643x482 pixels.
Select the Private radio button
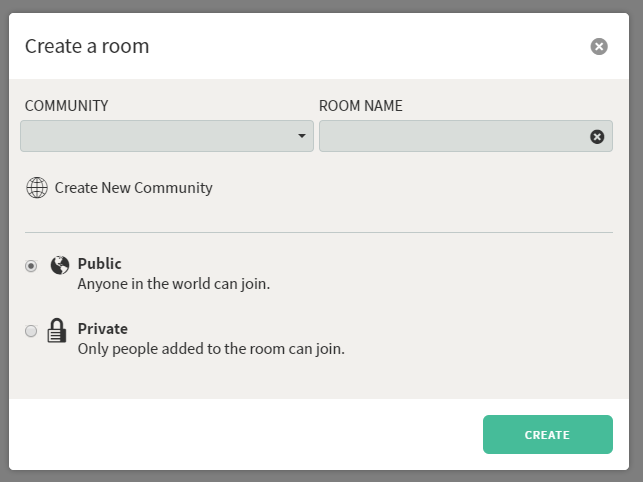[31, 331]
